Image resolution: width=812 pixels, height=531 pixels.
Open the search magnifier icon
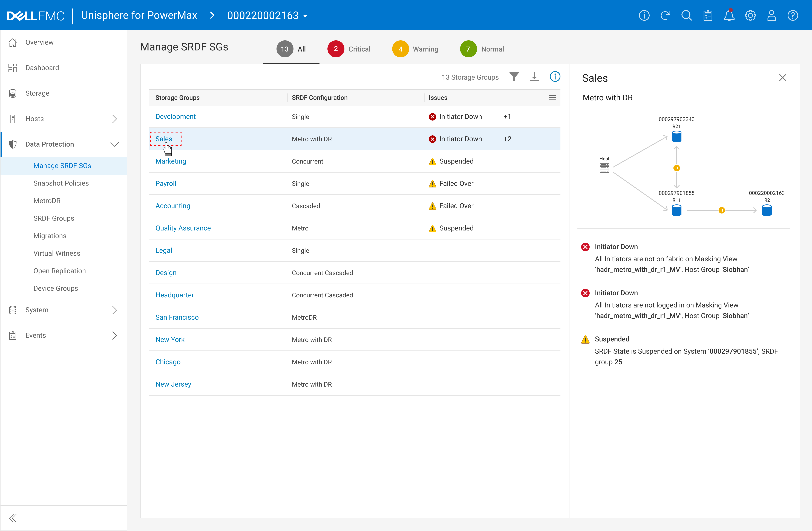pos(686,16)
